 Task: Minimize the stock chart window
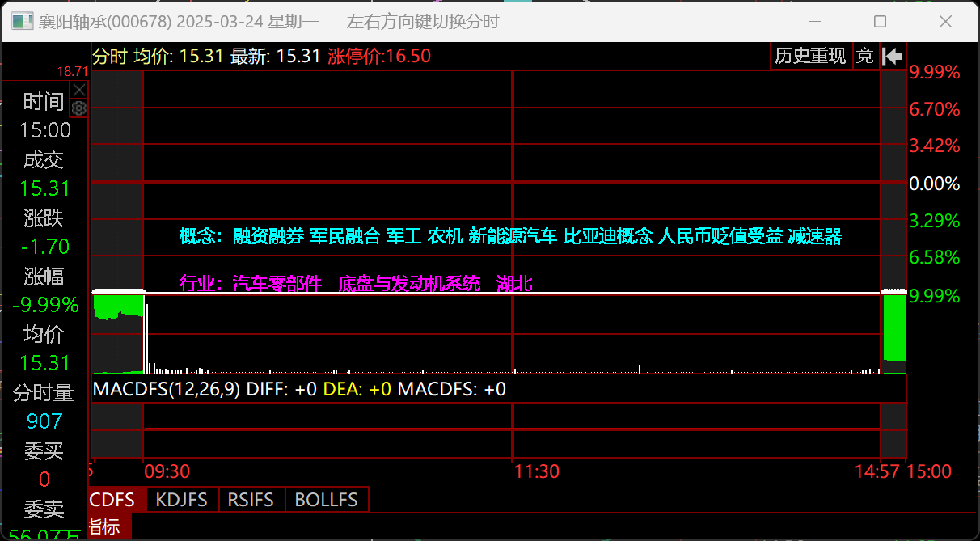(818, 22)
